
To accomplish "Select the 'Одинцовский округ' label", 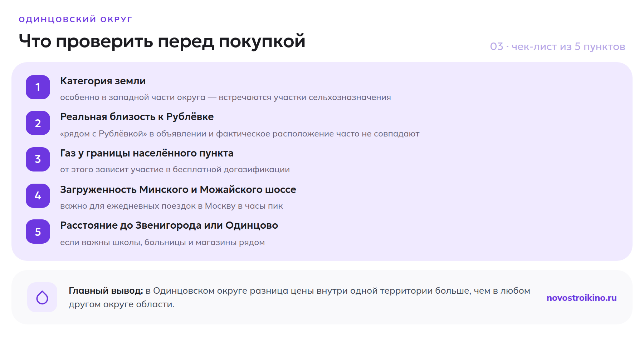I will (75, 19).
